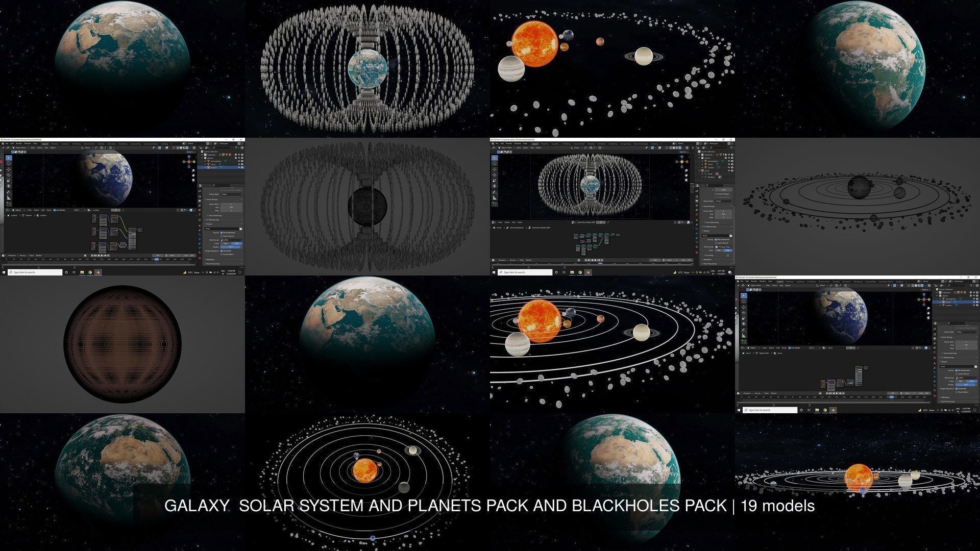This screenshot has height=551, width=980.
Task: Enable Placeholders checkbox in left Blender screenshot
Action: tap(222, 254)
